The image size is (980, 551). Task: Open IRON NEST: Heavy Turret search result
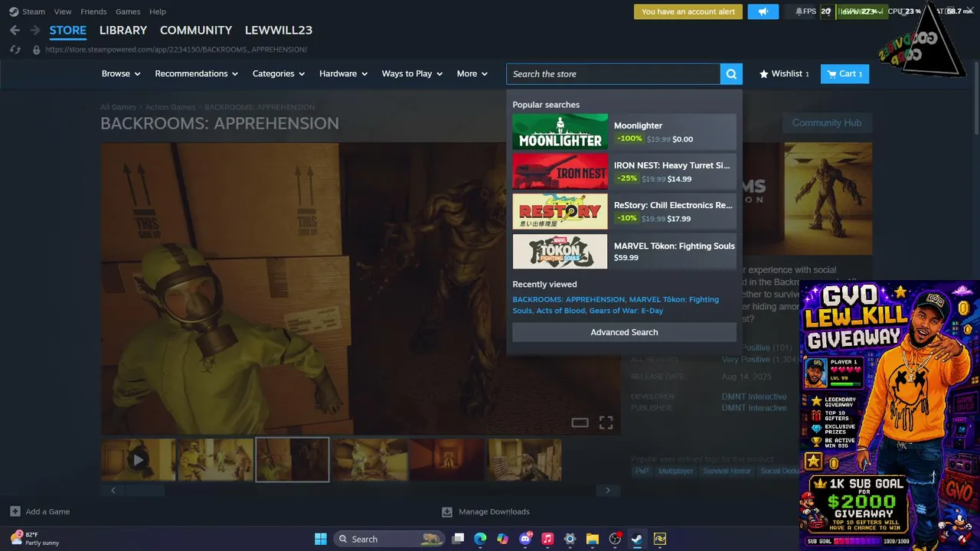[x=624, y=171]
